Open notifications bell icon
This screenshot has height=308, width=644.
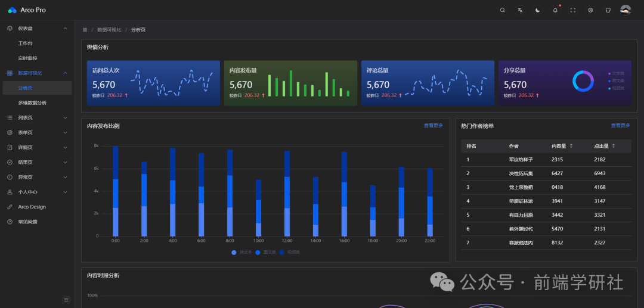point(555,10)
